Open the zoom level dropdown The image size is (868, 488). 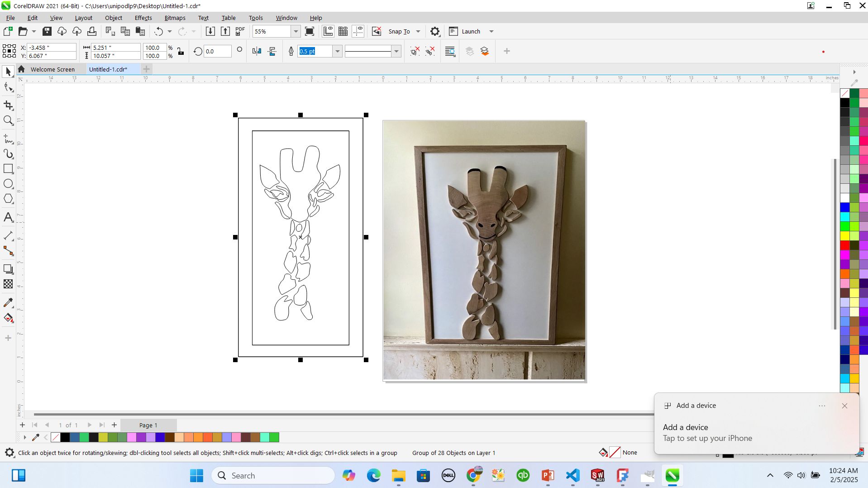point(296,31)
